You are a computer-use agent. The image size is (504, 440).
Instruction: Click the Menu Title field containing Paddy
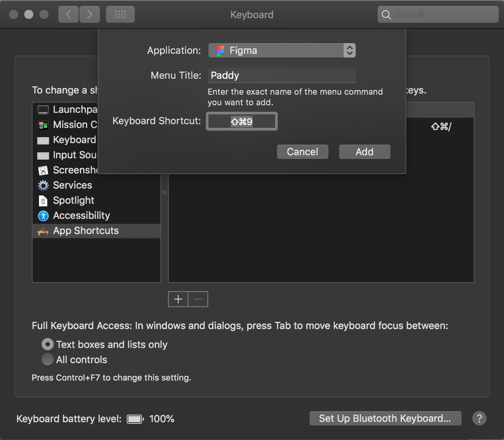point(282,75)
